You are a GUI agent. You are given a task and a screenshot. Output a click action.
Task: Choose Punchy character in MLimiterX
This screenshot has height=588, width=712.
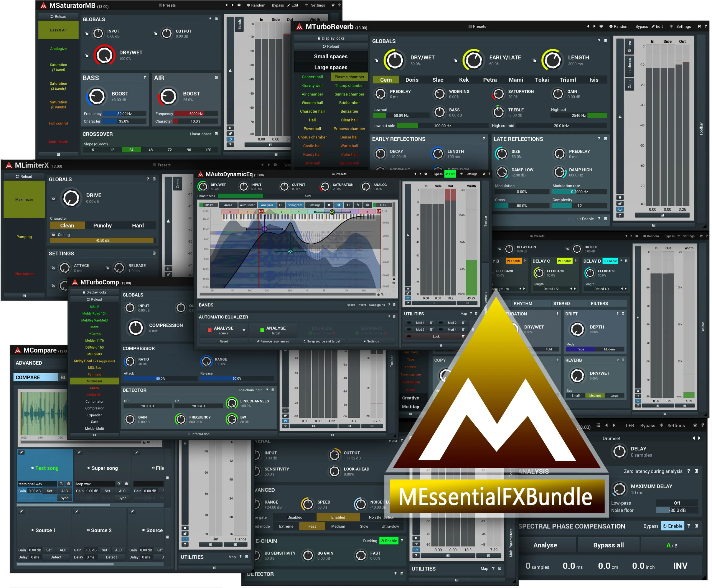pyautogui.click(x=102, y=226)
